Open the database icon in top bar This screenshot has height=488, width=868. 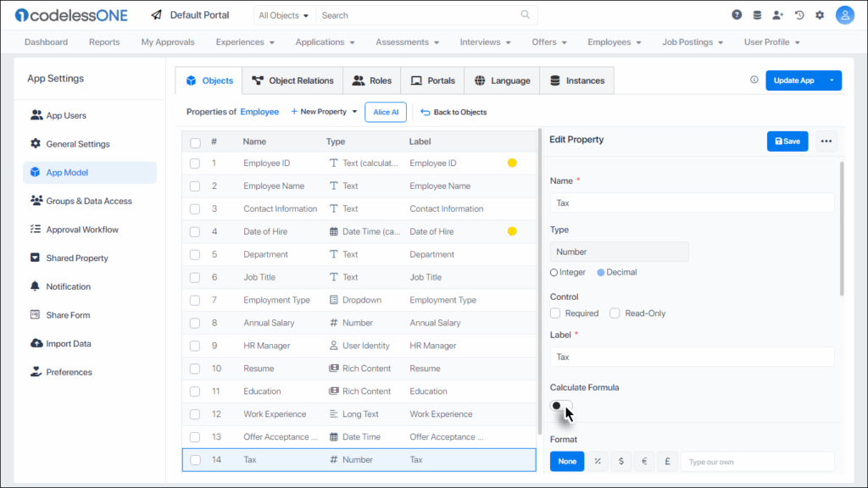pos(757,15)
